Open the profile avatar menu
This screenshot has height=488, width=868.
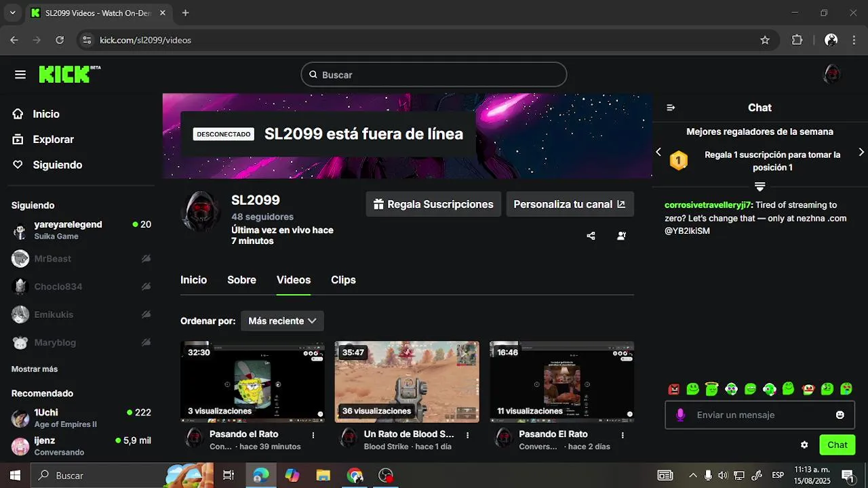point(832,75)
